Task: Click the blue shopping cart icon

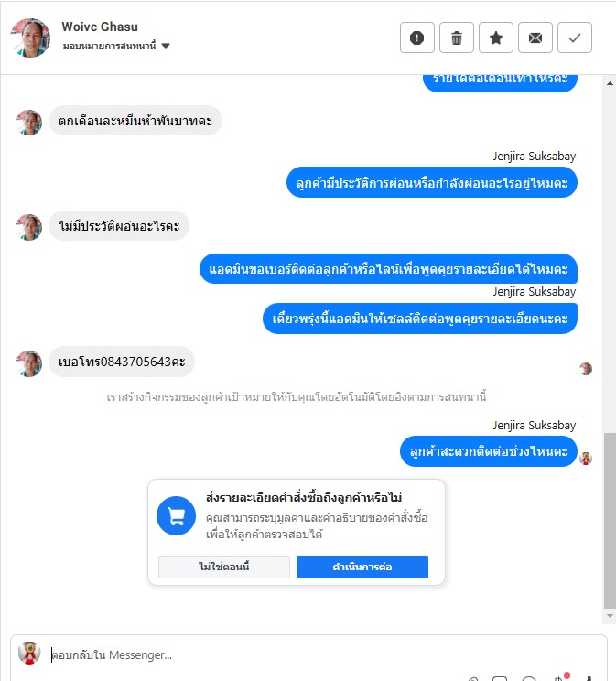Action: tap(176, 515)
